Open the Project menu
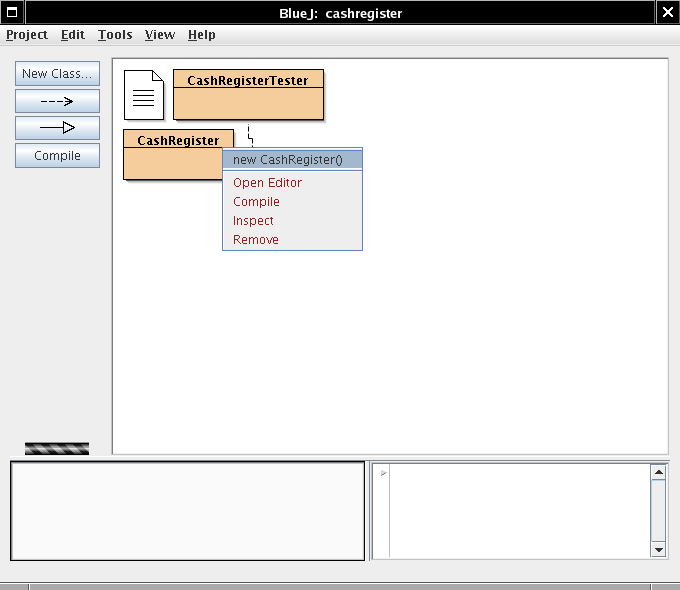 [27, 35]
